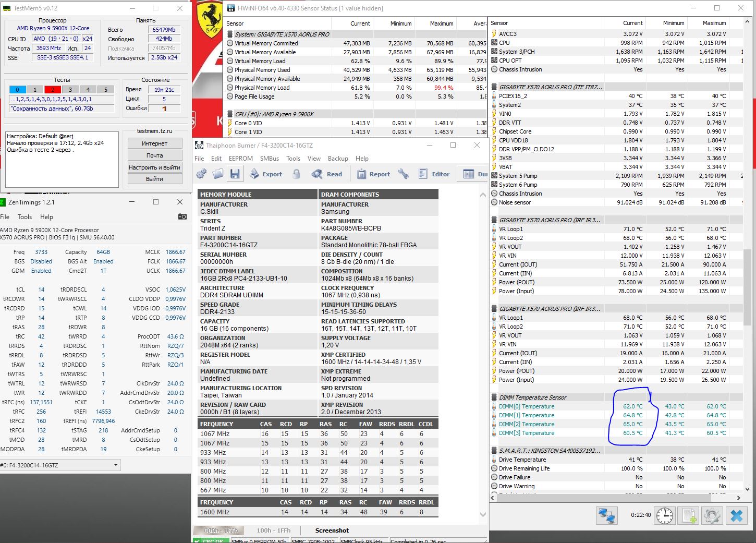This screenshot has height=543, width=756.
Task: Click the open folder icon in Thaiphoon Burner
Action: [x=218, y=174]
